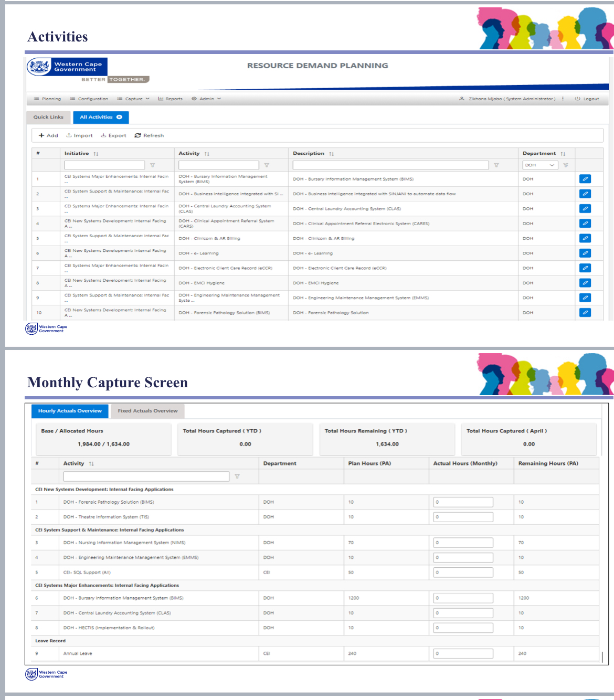Click the edit pencil for Bursary Information row
This screenshot has width=614, height=700.
pos(585,179)
